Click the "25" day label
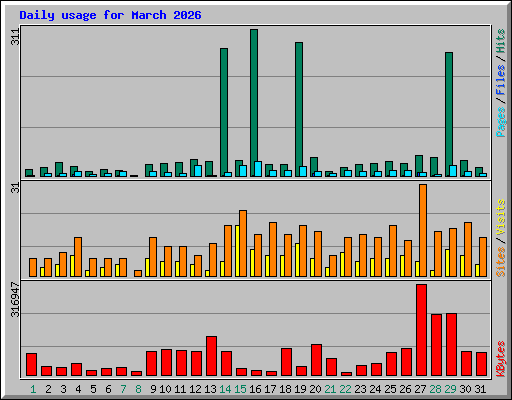 pos(390,389)
